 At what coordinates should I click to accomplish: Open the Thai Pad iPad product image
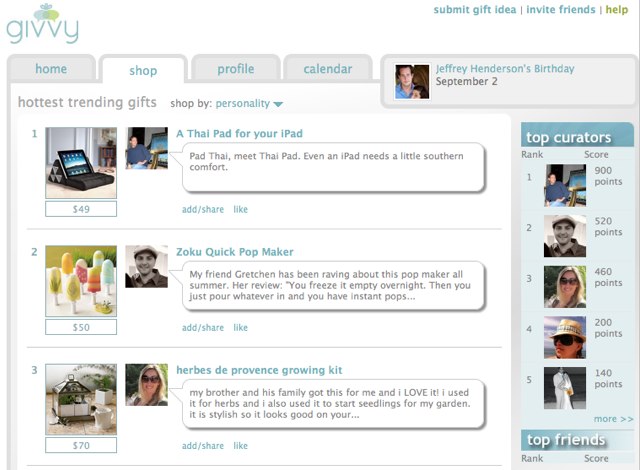click(81, 162)
